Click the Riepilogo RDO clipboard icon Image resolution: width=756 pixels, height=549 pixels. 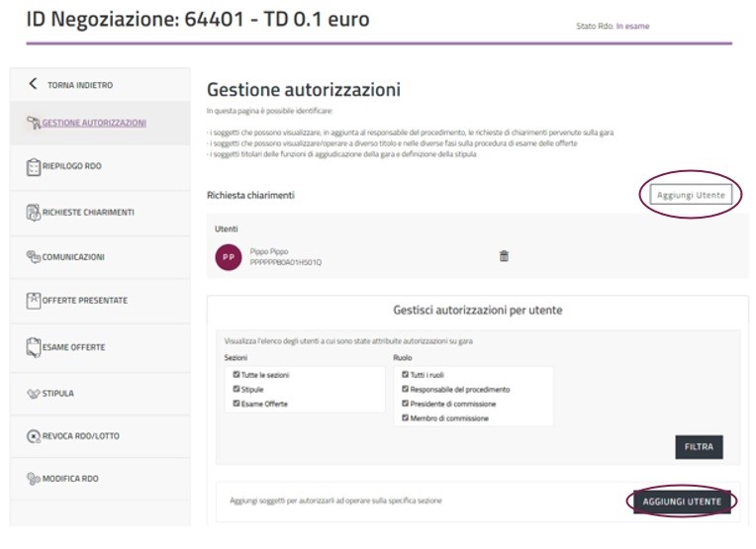click(33, 166)
